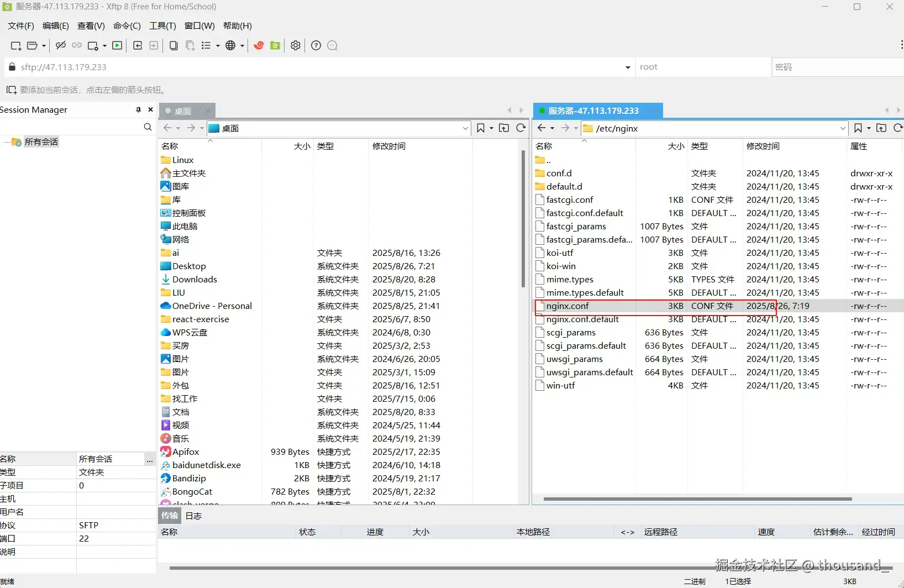Viewport: 904px width, 588px height.
Task: Expand the view mode dropdown arrow
Action: [x=218, y=46]
